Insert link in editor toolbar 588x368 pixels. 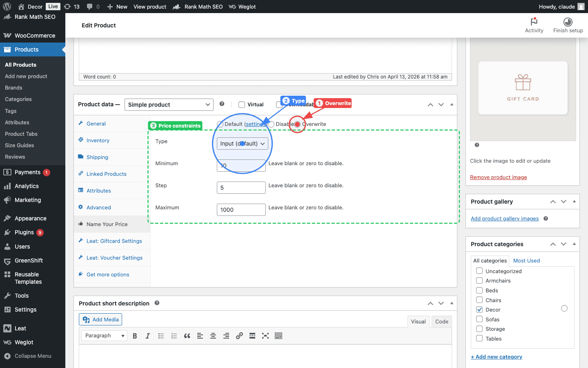point(239,336)
